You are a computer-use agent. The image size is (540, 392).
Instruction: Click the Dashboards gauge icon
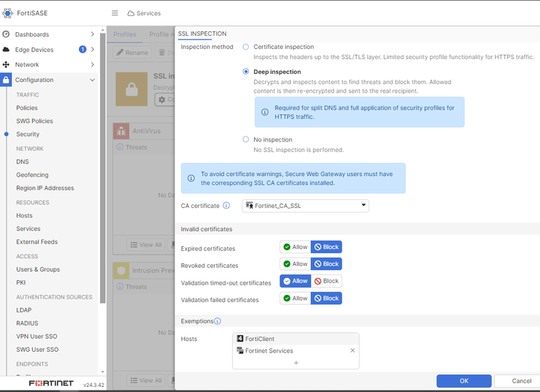(x=6, y=34)
